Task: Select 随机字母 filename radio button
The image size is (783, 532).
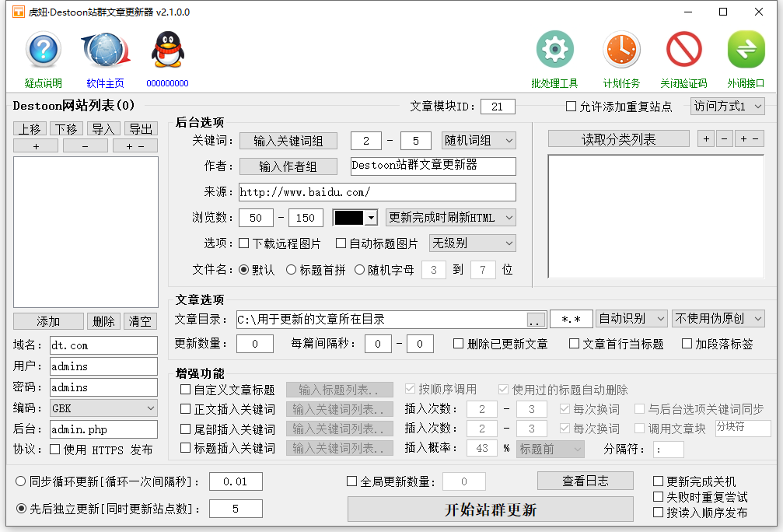Action: [359, 270]
